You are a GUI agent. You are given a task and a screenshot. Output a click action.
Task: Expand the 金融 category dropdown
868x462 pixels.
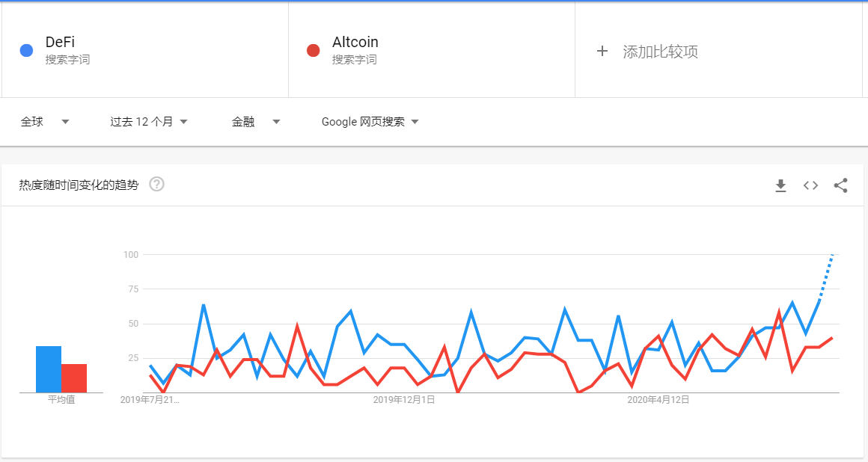click(x=256, y=122)
